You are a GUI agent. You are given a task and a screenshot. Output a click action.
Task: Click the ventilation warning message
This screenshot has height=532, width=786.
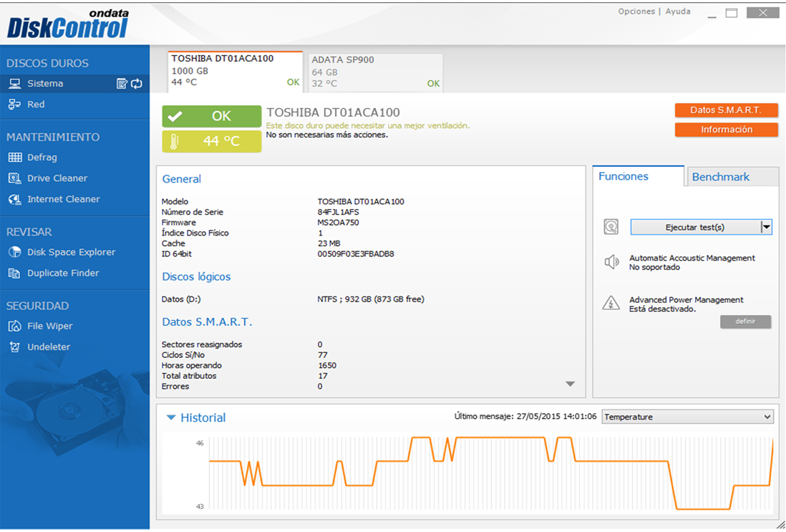pyautogui.click(x=368, y=126)
